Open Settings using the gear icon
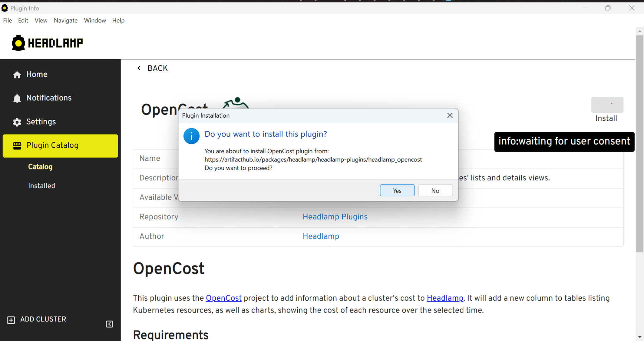Viewport: 644px width, 341px height. pyautogui.click(x=17, y=122)
